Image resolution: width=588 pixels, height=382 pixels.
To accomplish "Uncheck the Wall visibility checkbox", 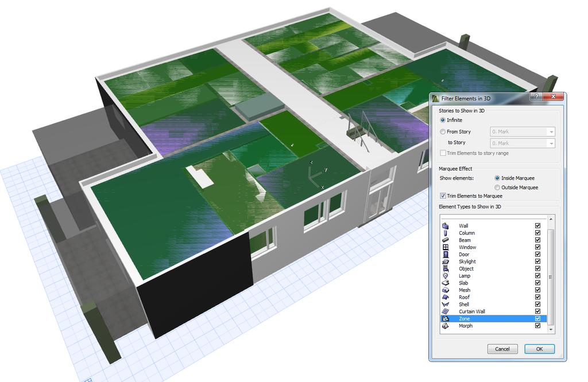I will point(537,226).
